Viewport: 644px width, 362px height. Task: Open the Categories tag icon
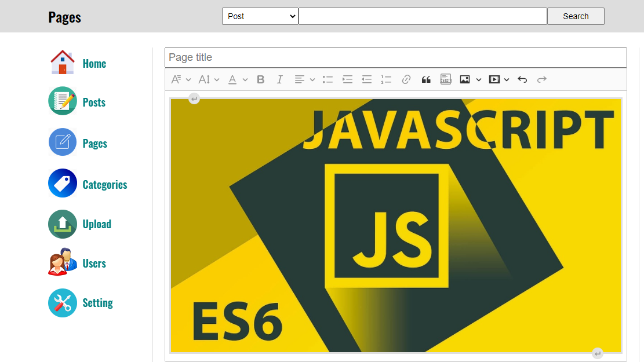(63, 183)
